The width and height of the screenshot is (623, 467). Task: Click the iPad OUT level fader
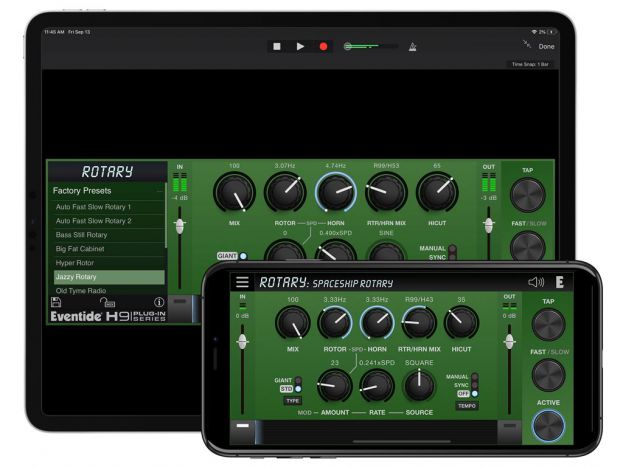coord(488,225)
